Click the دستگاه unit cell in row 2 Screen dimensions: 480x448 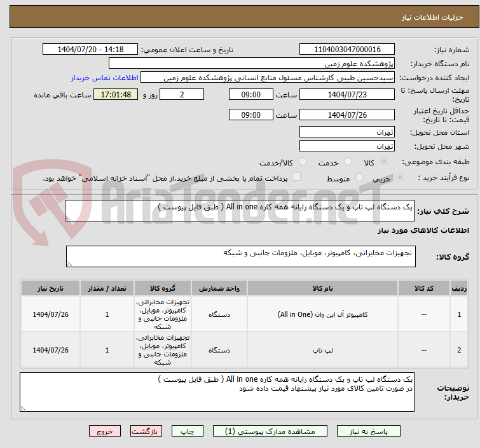(219, 350)
